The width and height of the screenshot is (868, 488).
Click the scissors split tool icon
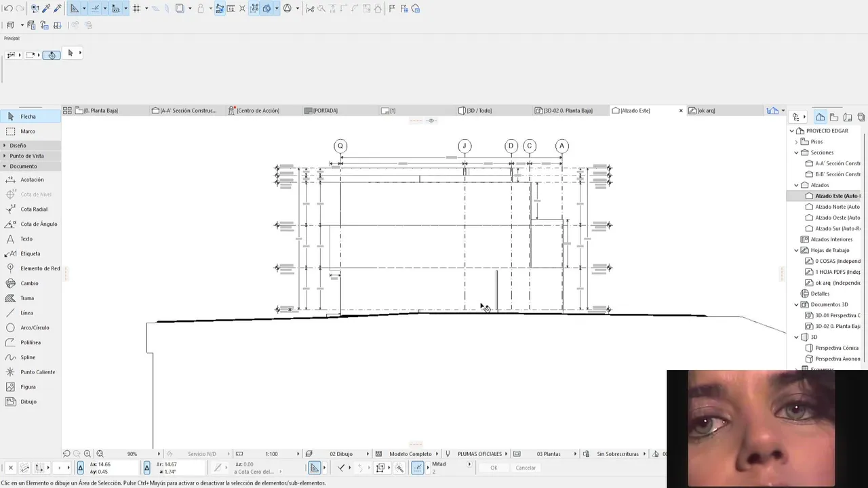[310, 9]
